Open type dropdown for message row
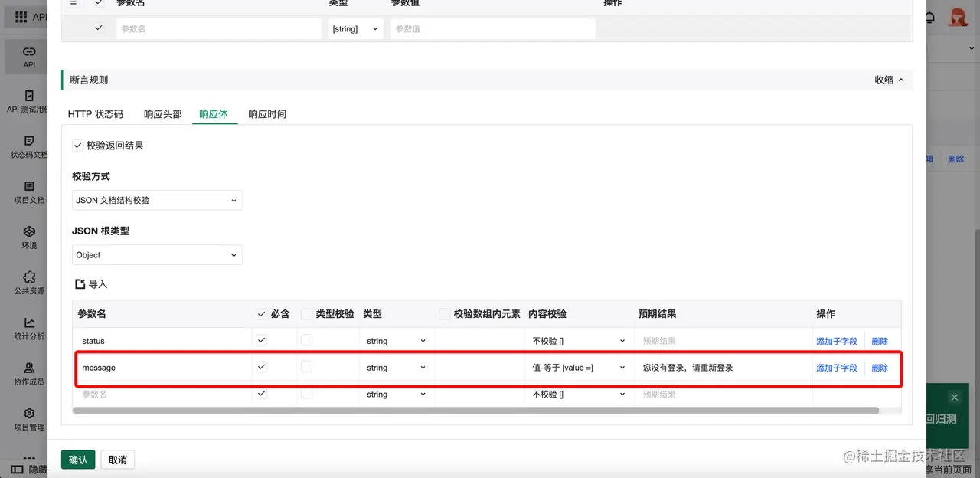980x478 pixels. [395, 368]
